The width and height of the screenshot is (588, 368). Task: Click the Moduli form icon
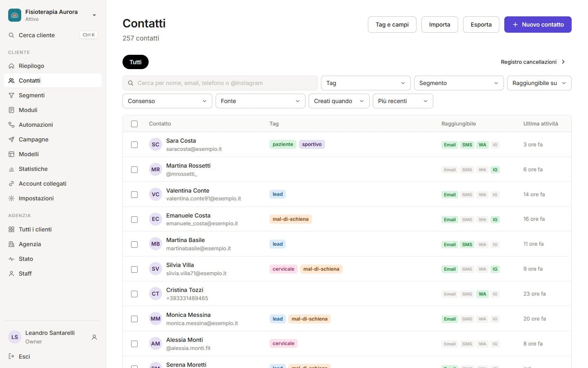click(x=11, y=110)
